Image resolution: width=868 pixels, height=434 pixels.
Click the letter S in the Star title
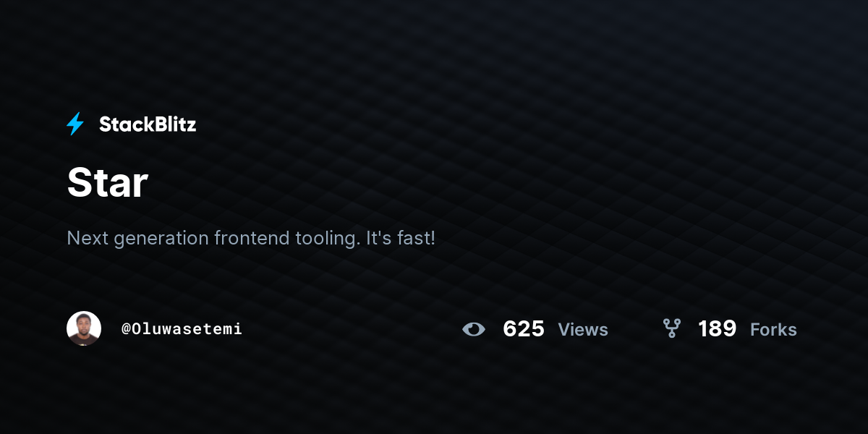pyautogui.click(x=79, y=182)
